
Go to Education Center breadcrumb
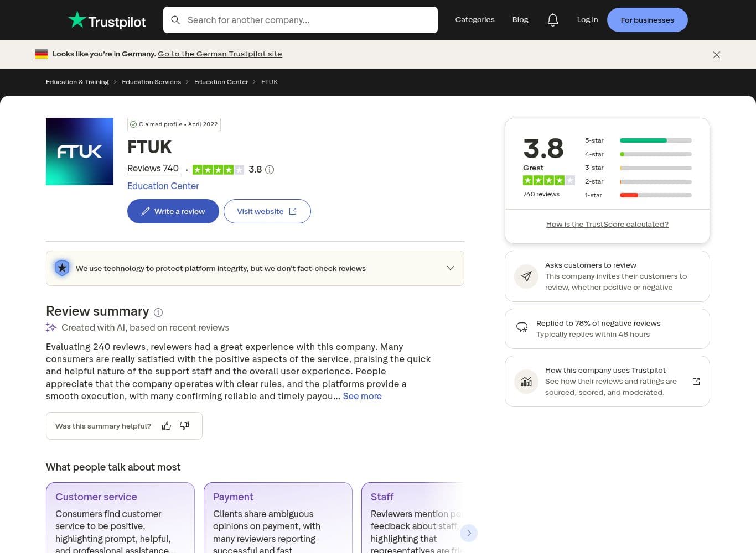pyautogui.click(x=221, y=82)
